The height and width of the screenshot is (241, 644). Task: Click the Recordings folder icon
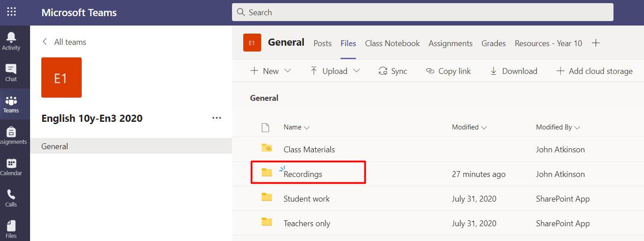[x=267, y=172]
